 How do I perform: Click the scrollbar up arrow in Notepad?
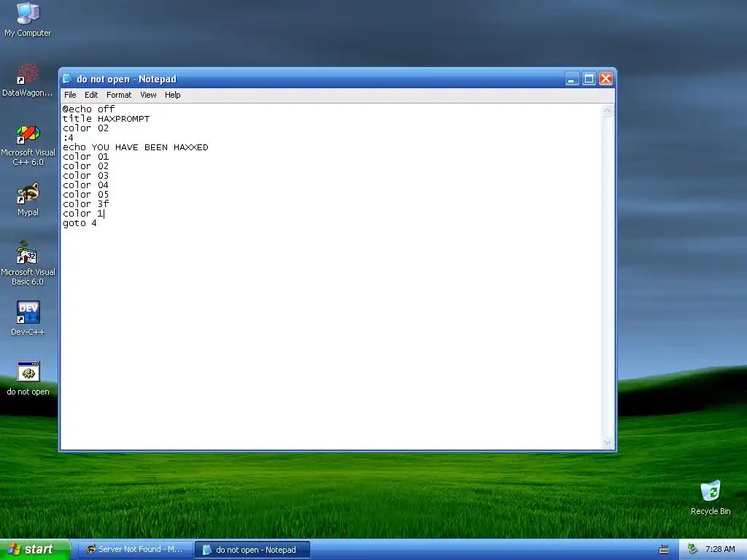point(607,111)
